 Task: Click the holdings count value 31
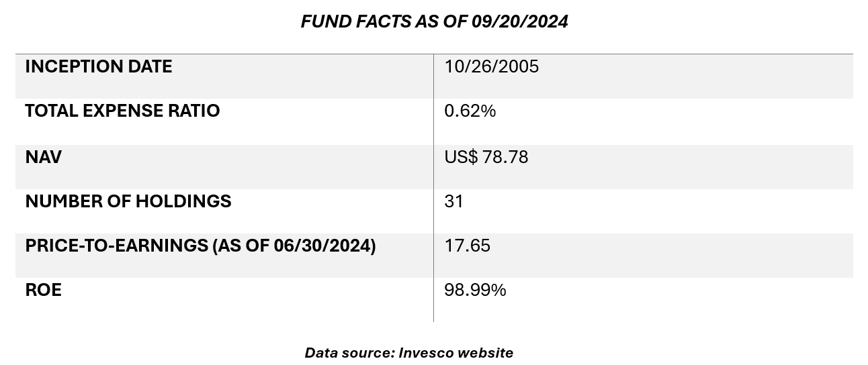pyautogui.click(x=453, y=201)
